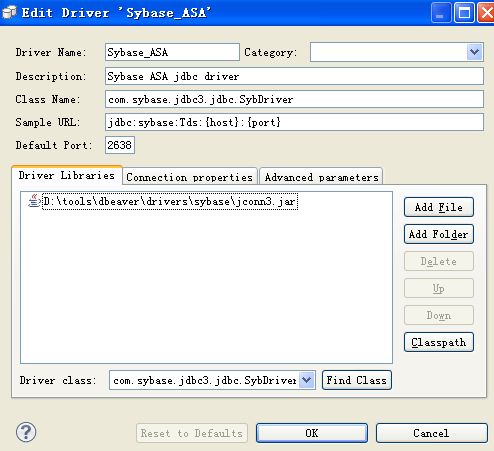Image resolution: width=494 pixels, height=451 pixels.
Task: Confirm with the OK button
Action: pyautogui.click(x=312, y=433)
